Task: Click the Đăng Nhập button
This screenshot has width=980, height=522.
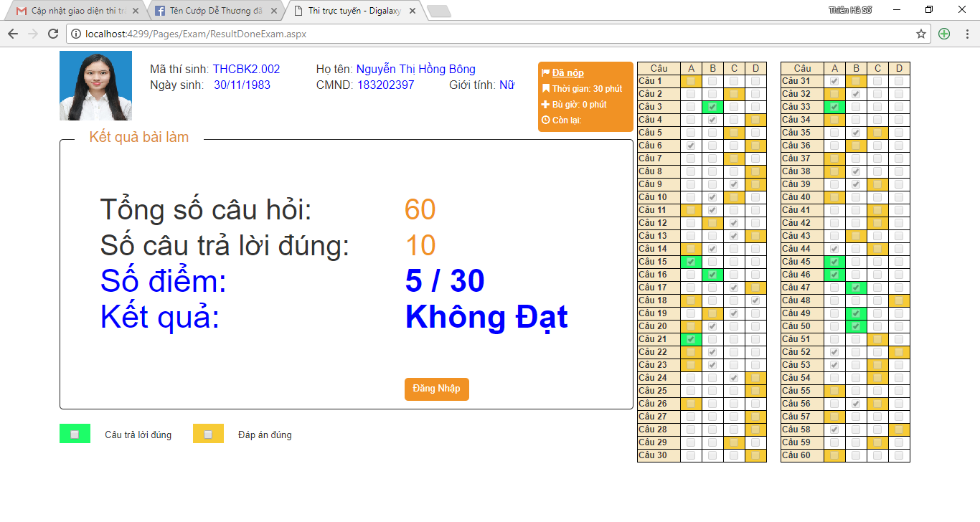Action: click(x=436, y=389)
